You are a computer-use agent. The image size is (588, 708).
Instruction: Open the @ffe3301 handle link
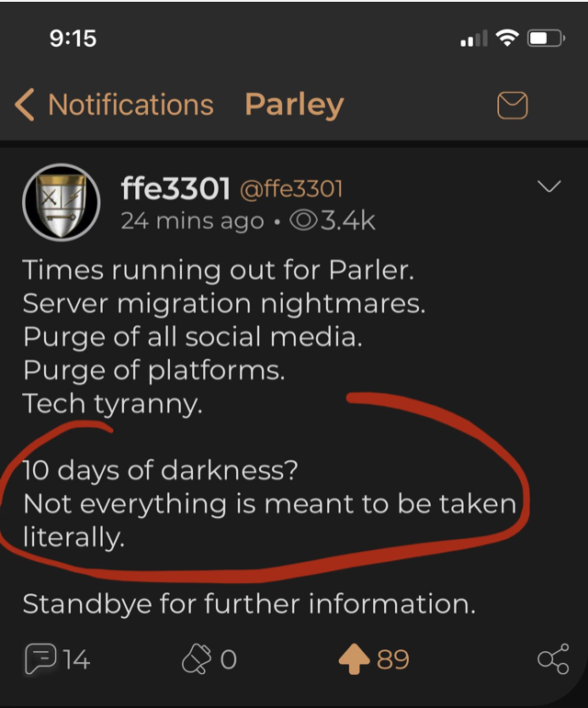click(291, 189)
